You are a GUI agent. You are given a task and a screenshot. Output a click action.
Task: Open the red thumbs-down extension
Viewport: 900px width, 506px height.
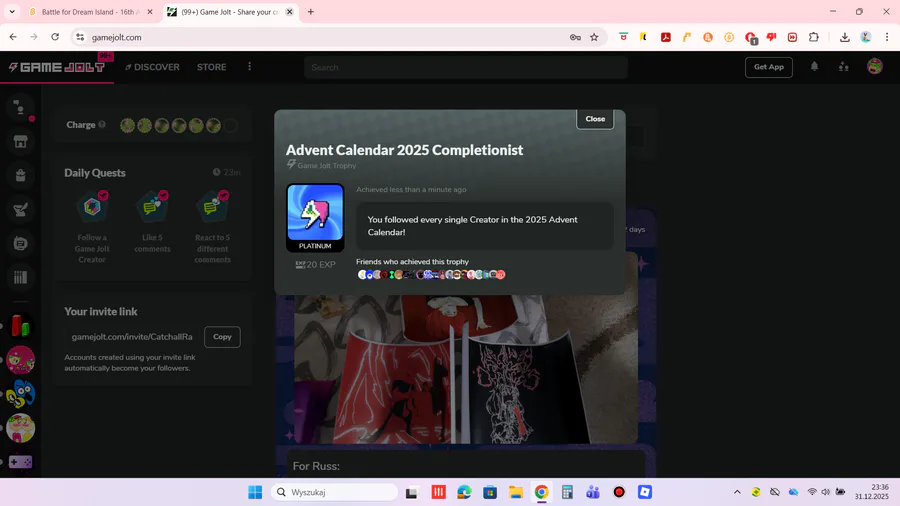click(771, 37)
